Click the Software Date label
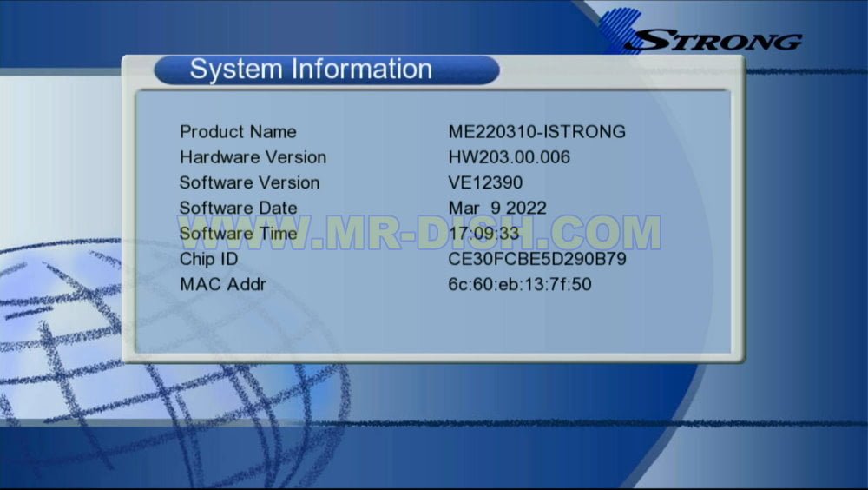 239,209
